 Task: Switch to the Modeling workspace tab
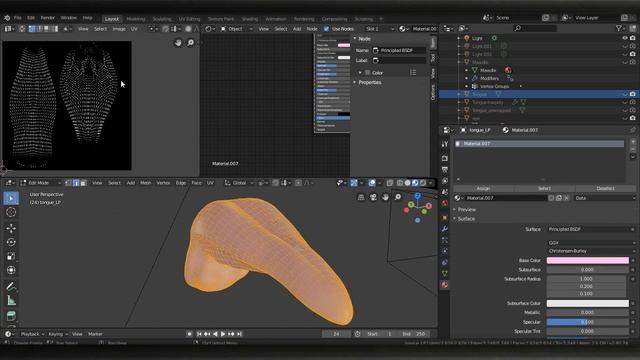pos(136,19)
